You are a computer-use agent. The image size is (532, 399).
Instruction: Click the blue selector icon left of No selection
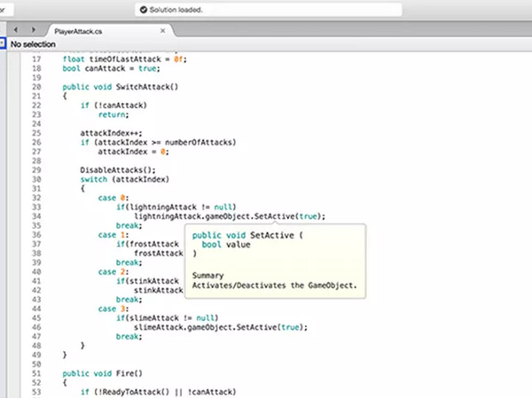[x=3, y=43]
